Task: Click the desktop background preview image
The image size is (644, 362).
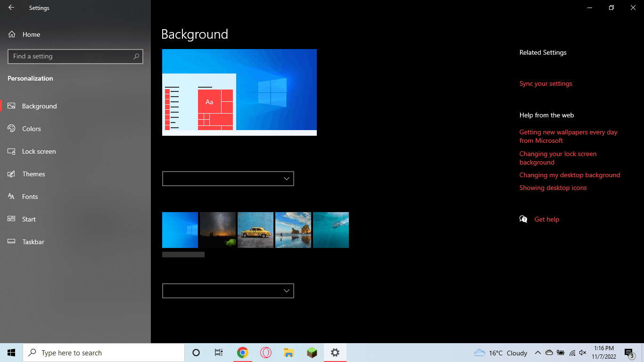Action: tap(239, 92)
